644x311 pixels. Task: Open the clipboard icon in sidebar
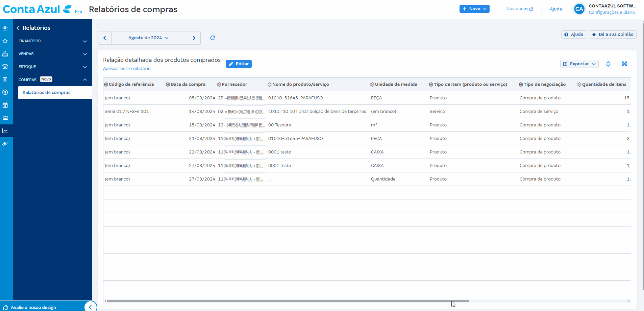click(5, 79)
